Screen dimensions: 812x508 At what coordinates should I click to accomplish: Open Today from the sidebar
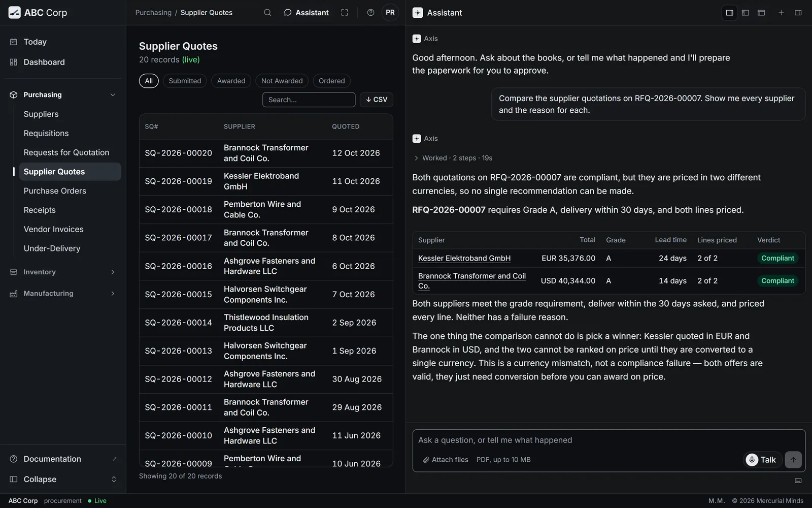(x=63, y=42)
